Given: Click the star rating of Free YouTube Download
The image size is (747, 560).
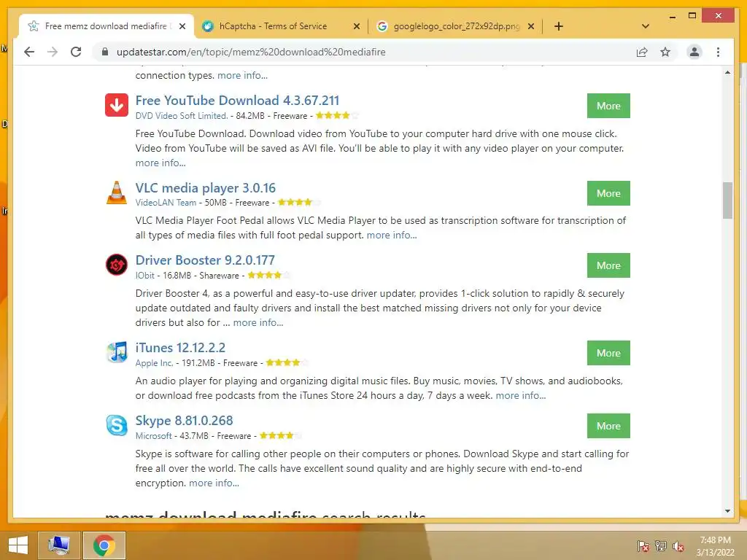Looking at the screenshot, I should pyautogui.click(x=337, y=115).
